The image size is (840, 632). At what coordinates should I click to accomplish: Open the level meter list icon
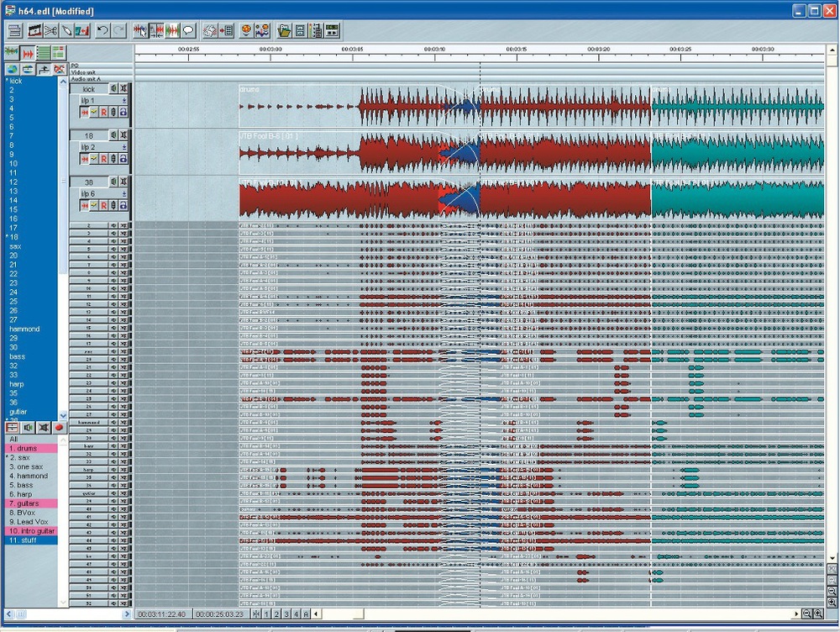point(316,31)
